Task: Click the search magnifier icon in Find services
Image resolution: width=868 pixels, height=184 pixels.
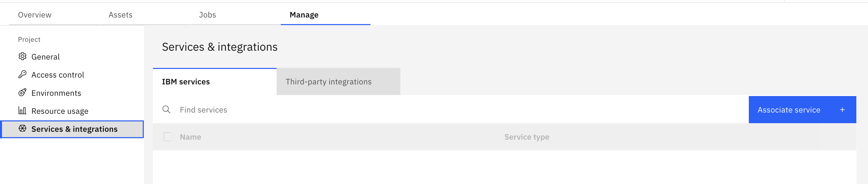Action: 167,109
